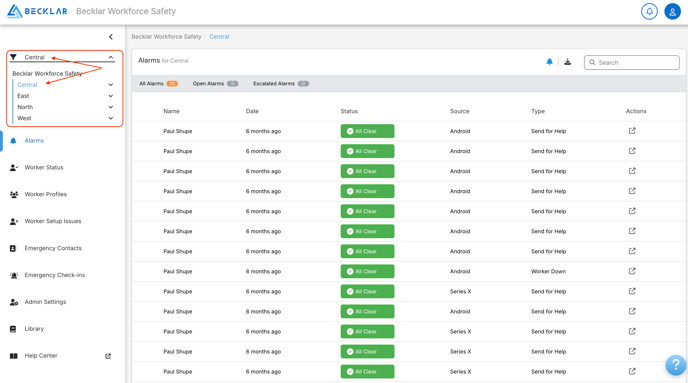
Task: Click the Help Center book icon
Action: pos(14,356)
